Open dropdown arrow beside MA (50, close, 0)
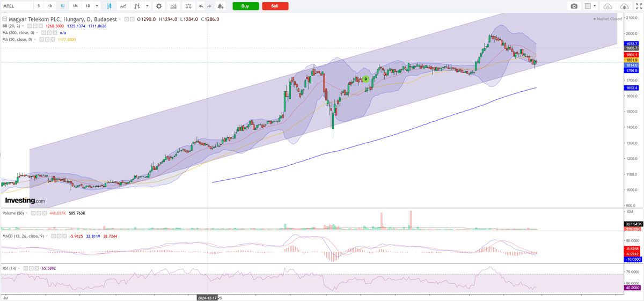This screenshot has width=644, height=301. tap(35, 39)
